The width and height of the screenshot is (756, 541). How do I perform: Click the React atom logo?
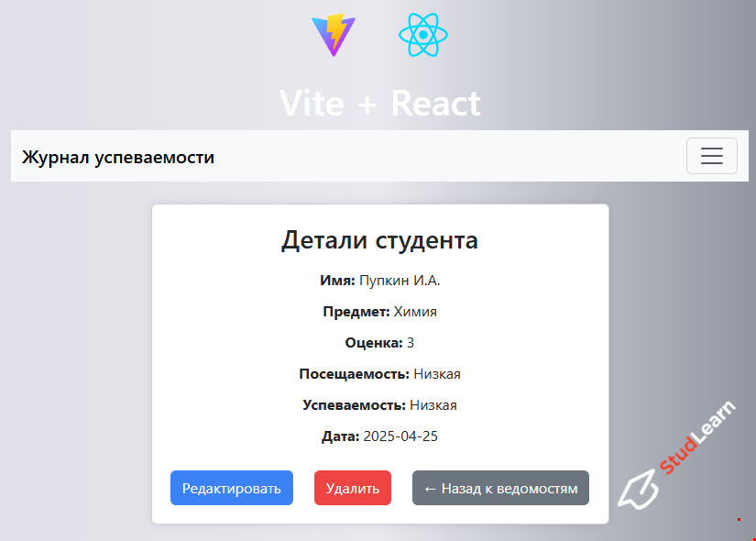click(x=423, y=36)
